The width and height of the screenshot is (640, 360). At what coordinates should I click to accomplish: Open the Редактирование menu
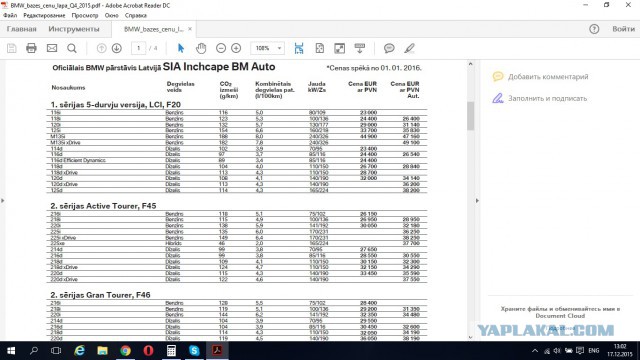(44, 16)
